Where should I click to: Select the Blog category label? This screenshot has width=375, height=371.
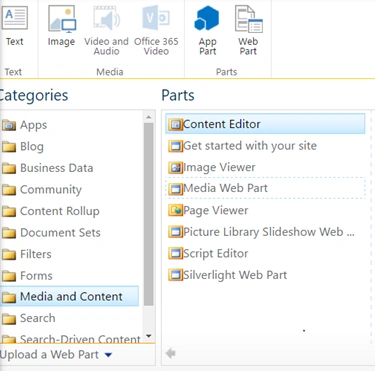pos(32,146)
